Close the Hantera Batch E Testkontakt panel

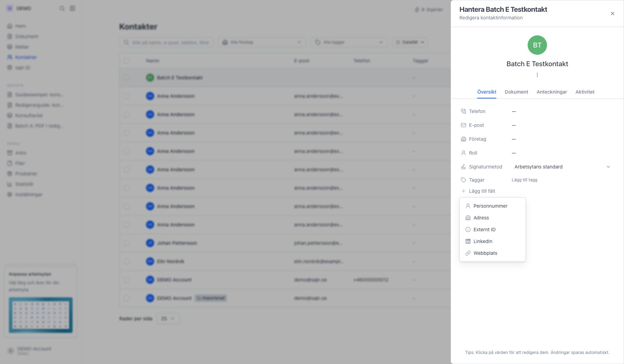click(613, 14)
